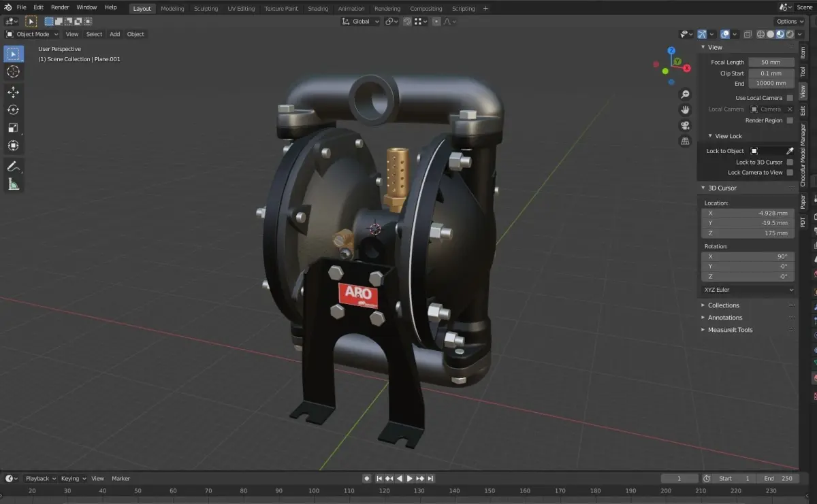Open Global transform orientation dropdown
The height and width of the screenshot is (504, 817).
[x=361, y=21]
